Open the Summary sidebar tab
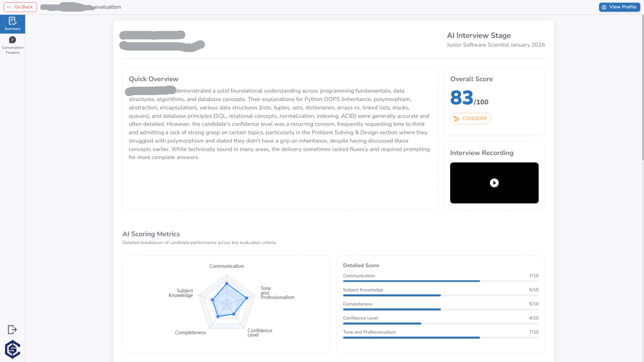Viewport: 644px width, 362px height. pos(12,24)
